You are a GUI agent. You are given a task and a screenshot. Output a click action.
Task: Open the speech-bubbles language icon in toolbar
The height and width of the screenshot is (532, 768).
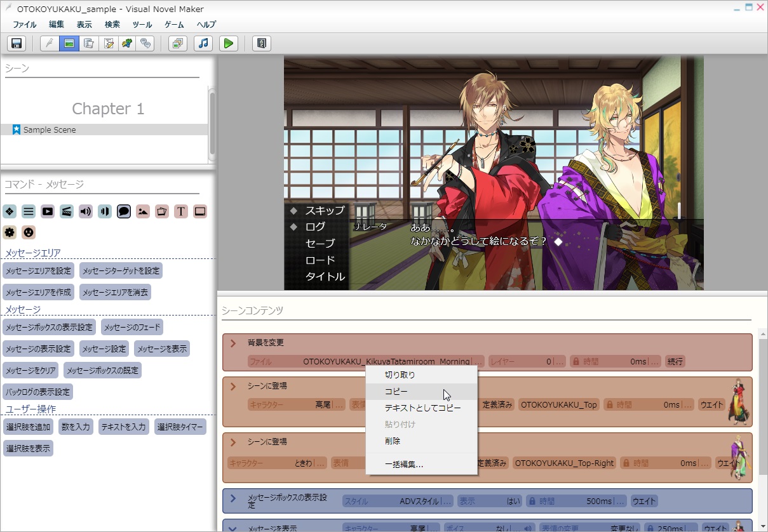click(146, 43)
